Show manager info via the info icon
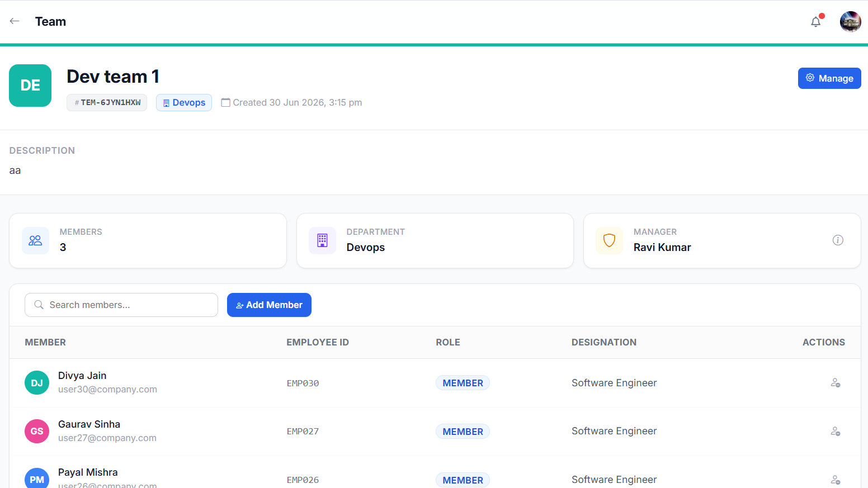 (838, 240)
